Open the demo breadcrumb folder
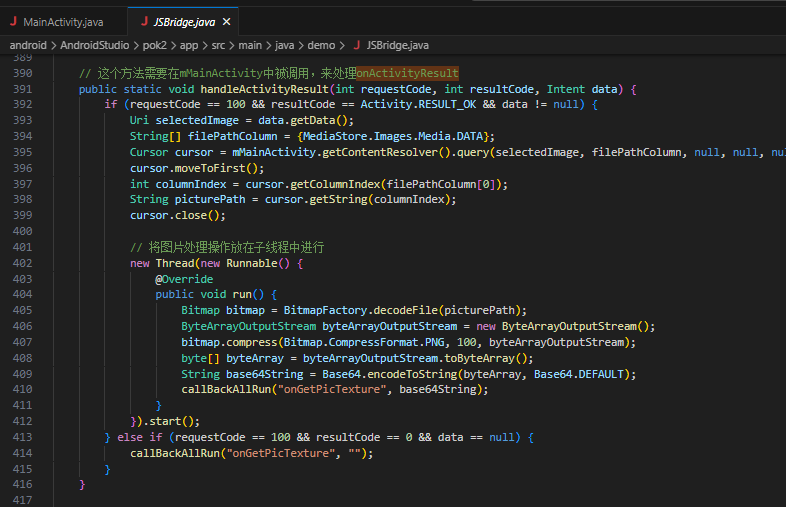786x507 pixels. [321, 45]
